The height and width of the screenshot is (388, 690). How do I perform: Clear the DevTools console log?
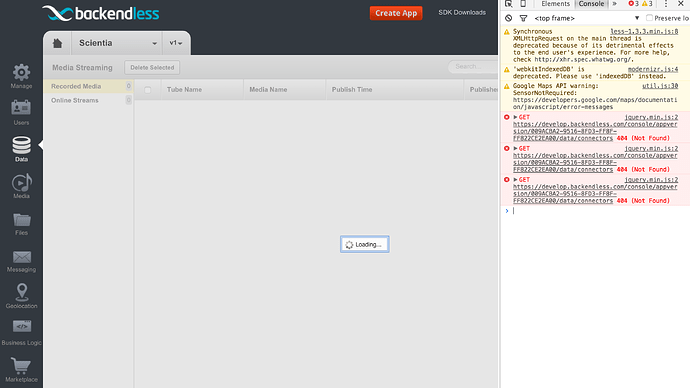click(x=509, y=18)
